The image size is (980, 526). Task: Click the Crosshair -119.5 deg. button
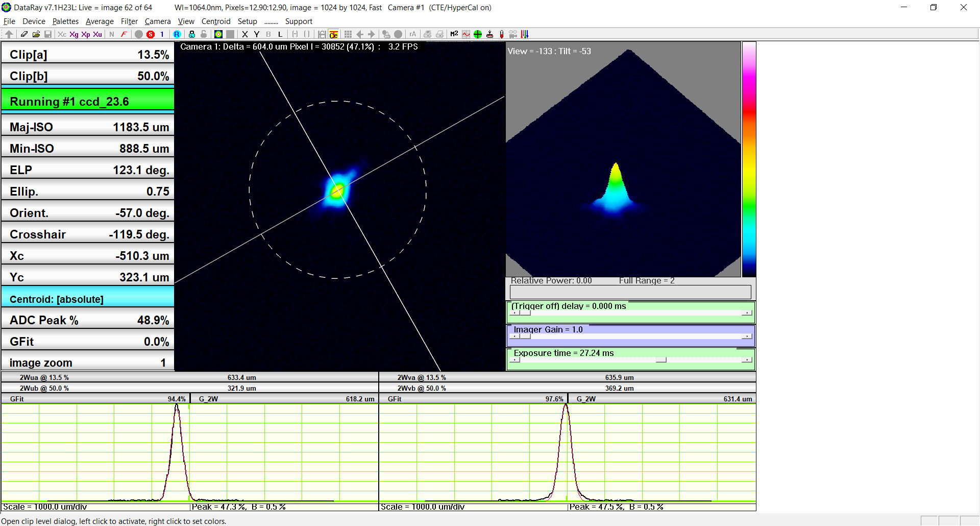88,233
